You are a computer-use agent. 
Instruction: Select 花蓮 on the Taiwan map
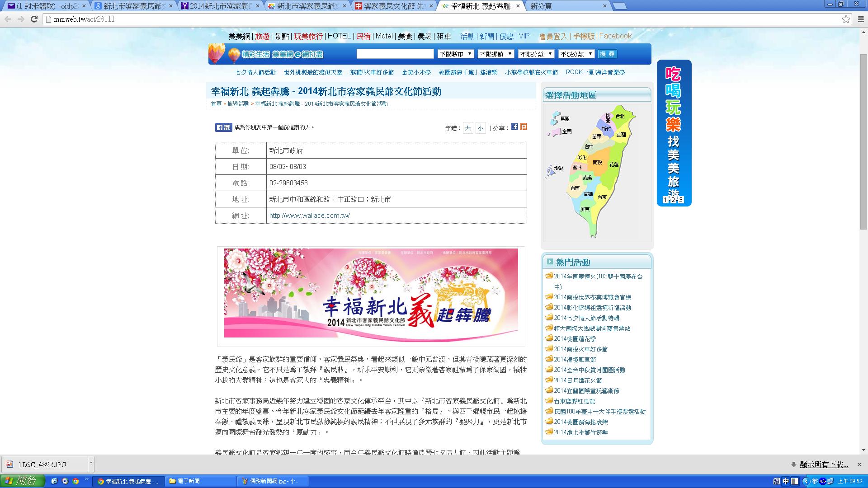[613, 164]
